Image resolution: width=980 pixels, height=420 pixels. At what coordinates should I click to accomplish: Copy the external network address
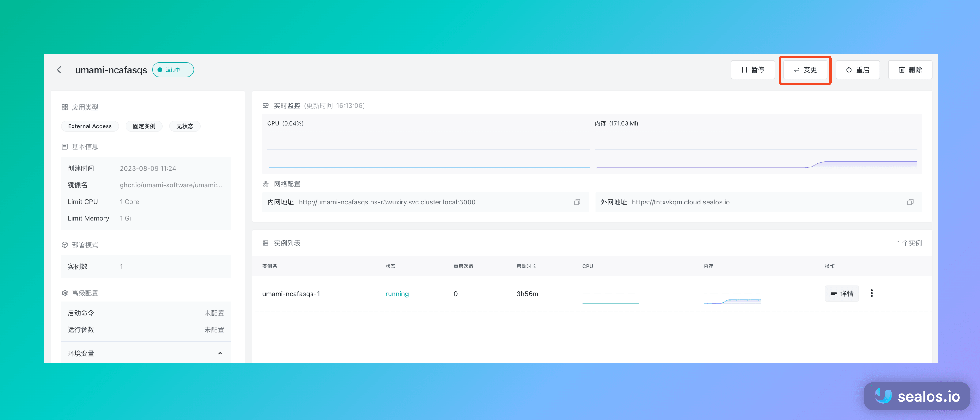910,202
